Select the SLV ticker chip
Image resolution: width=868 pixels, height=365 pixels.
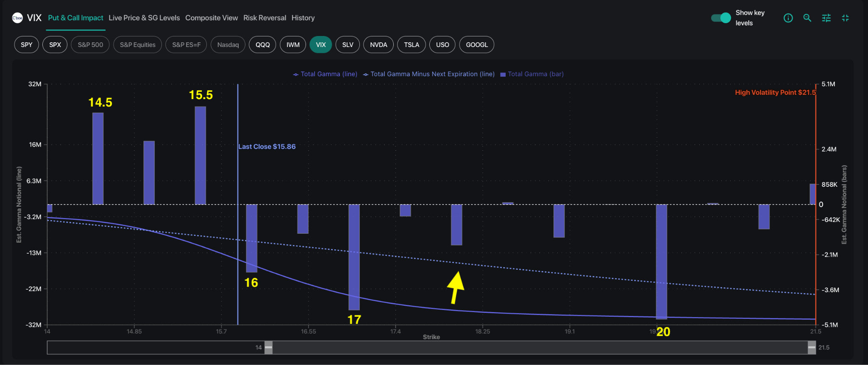tap(348, 45)
